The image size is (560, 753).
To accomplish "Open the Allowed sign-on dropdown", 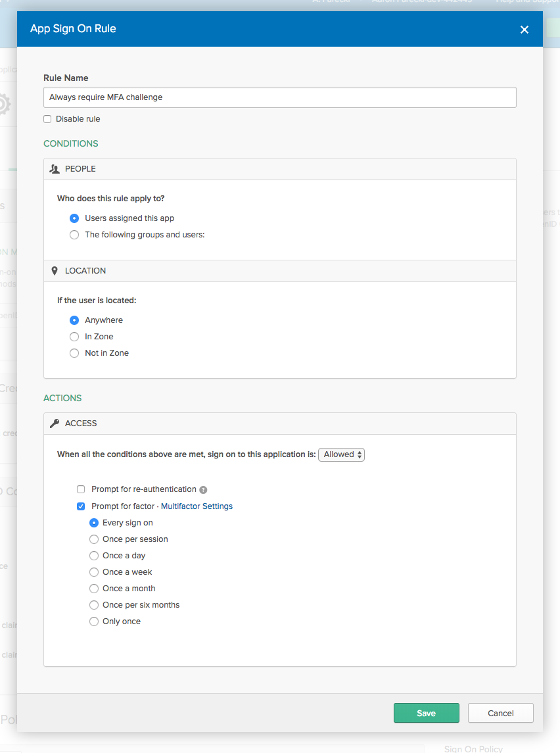I will pos(341,454).
